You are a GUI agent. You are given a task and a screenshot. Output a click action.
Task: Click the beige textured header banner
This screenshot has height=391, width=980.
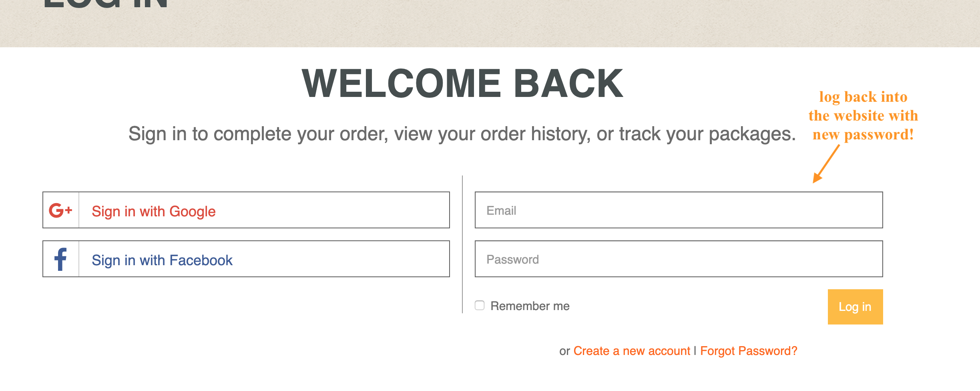point(490,23)
